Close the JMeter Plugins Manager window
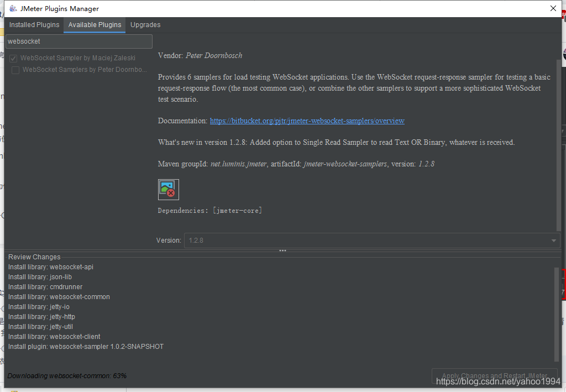This screenshot has width=566, height=392. tap(553, 8)
